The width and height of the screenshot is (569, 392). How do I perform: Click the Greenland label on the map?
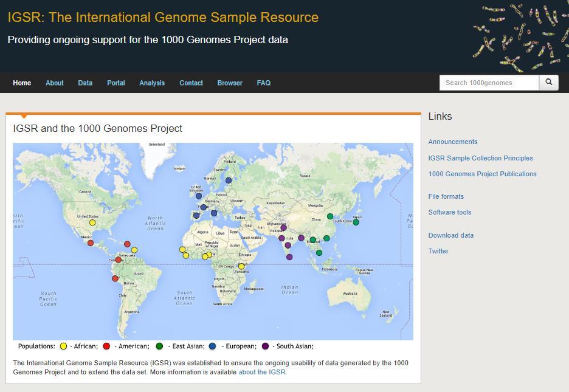(157, 144)
